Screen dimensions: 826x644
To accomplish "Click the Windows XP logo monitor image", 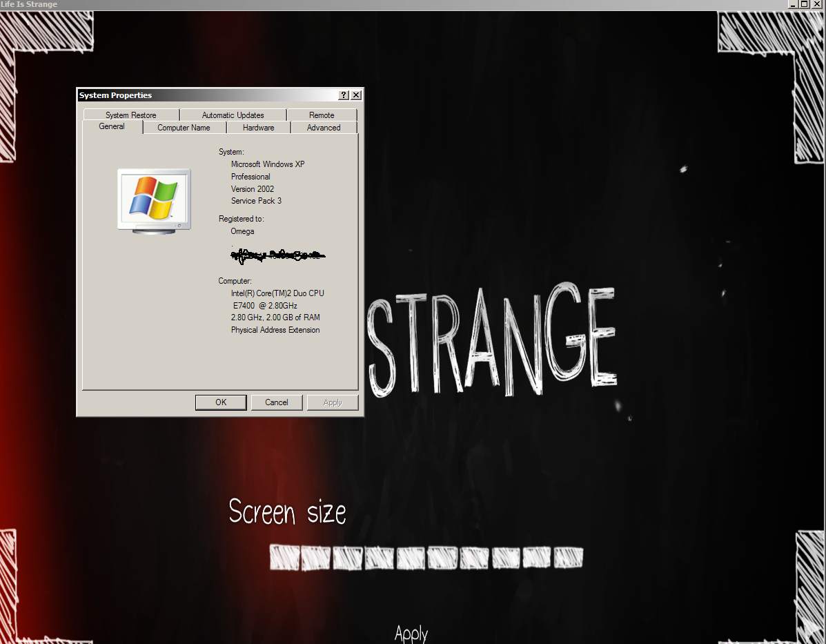I will 154,201.
